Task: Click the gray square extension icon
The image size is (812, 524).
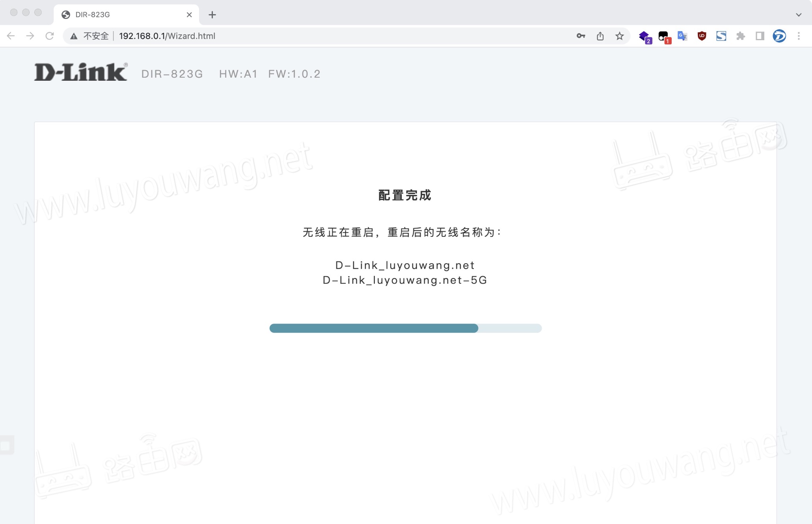Action: pos(760,36)
